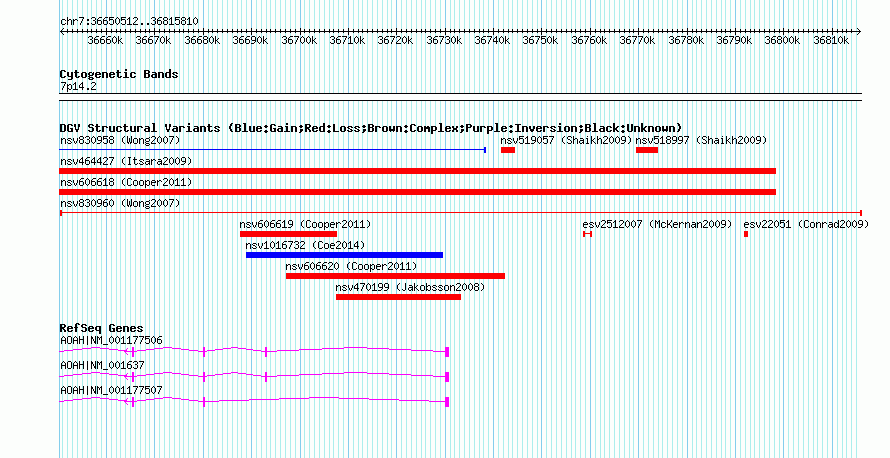Click the 36810k ruler tick label

832,40
